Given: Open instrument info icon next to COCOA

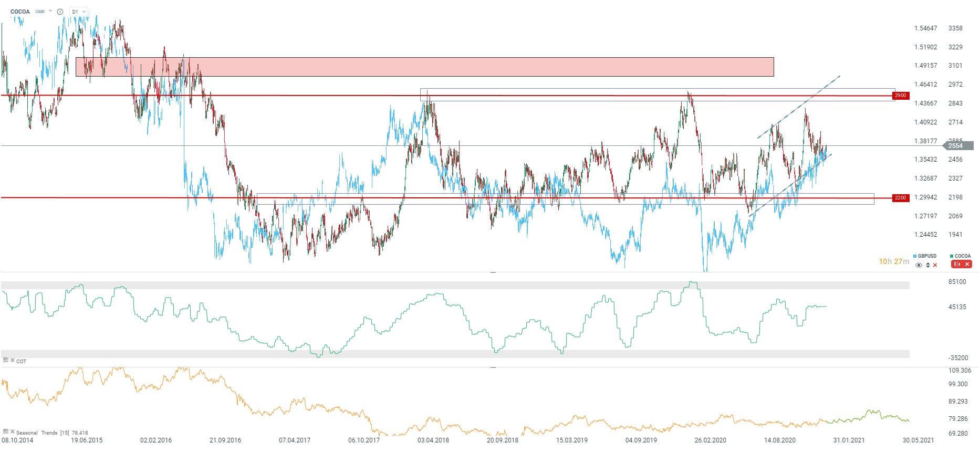Looking at the screenshot, I should [x=60, y=12].
